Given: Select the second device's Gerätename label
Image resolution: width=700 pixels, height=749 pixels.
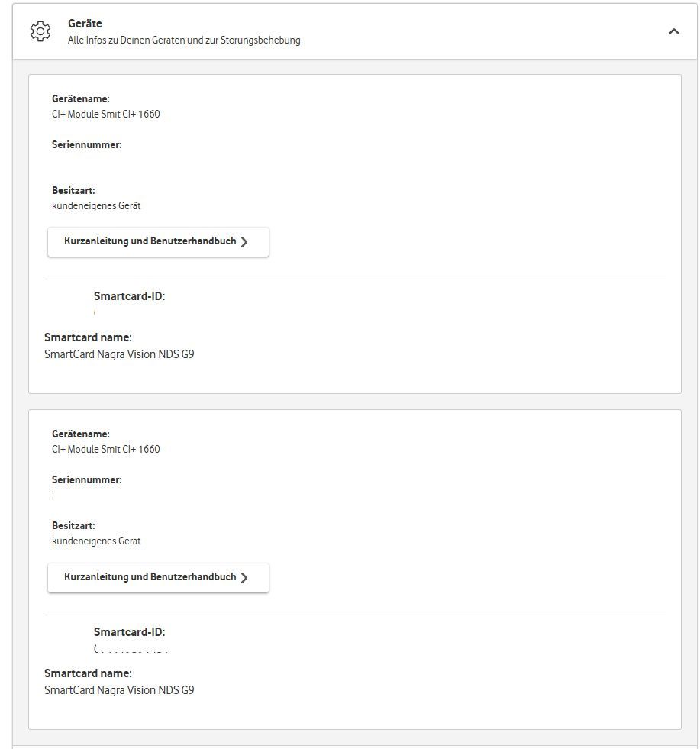Looking at the screenshot, I should (x=81, y=434).
